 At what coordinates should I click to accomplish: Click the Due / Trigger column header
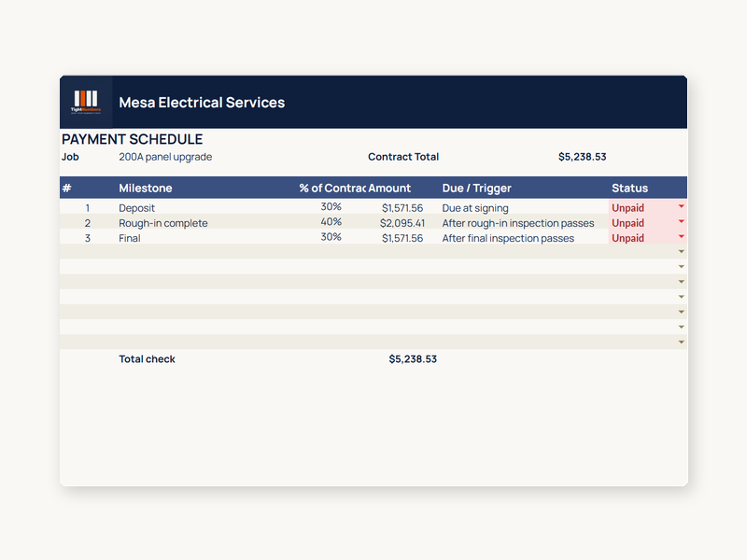pyautogui.click(x=476, y=189)
